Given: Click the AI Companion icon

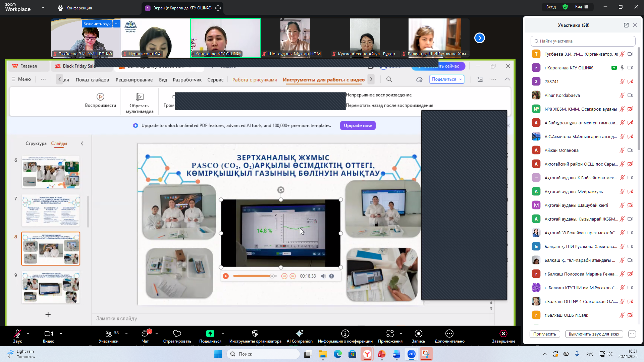Looking at the screenshot, I should [300, 334].
